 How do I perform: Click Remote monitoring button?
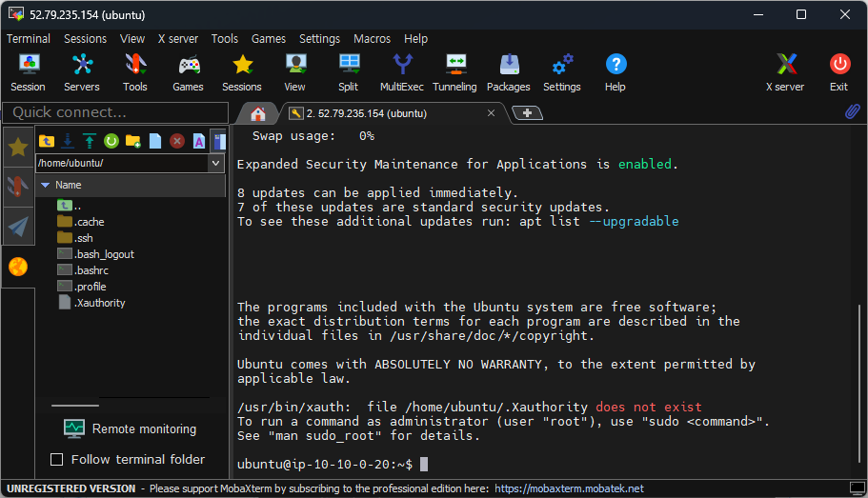coord(131,428)
